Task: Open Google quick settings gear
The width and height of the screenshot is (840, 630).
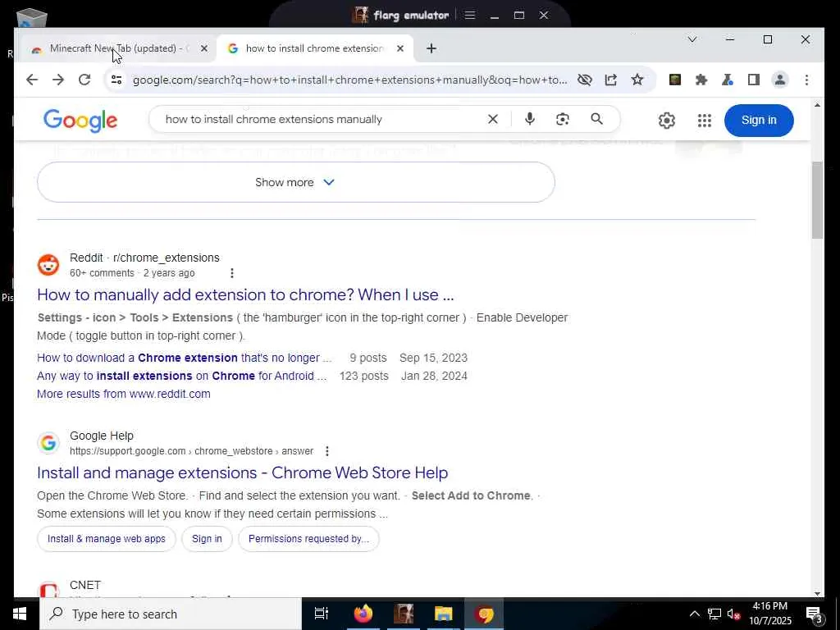Action: point(666,121)
